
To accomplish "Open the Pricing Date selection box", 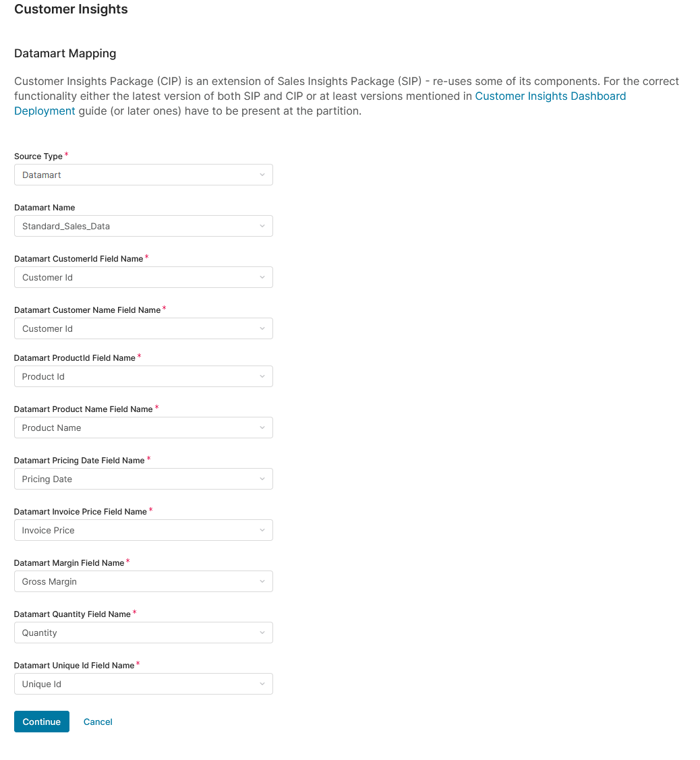I will (x=143, y=479).
